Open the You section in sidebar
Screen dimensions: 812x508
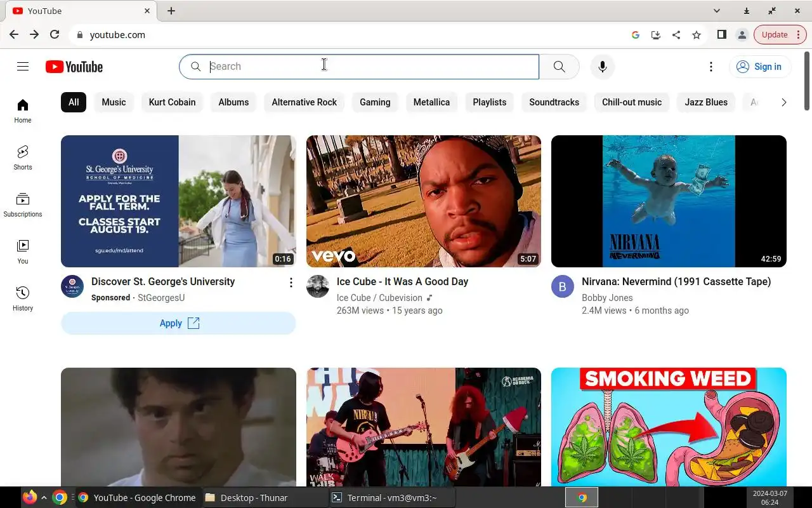[x=23, y=251]
